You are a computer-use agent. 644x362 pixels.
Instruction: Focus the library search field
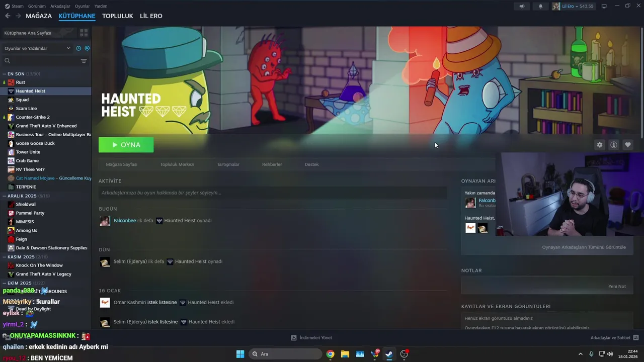[x=41, y=61]
